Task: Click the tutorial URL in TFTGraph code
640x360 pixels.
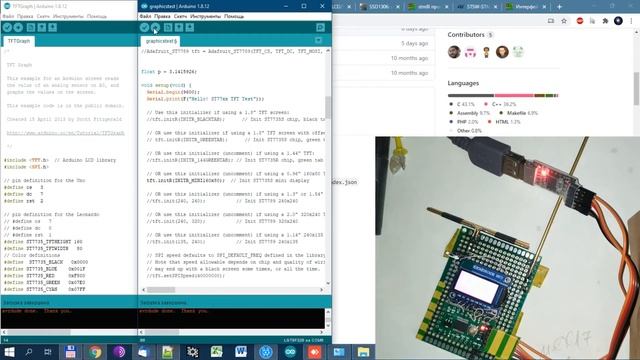Action: [x=65, y=133]
